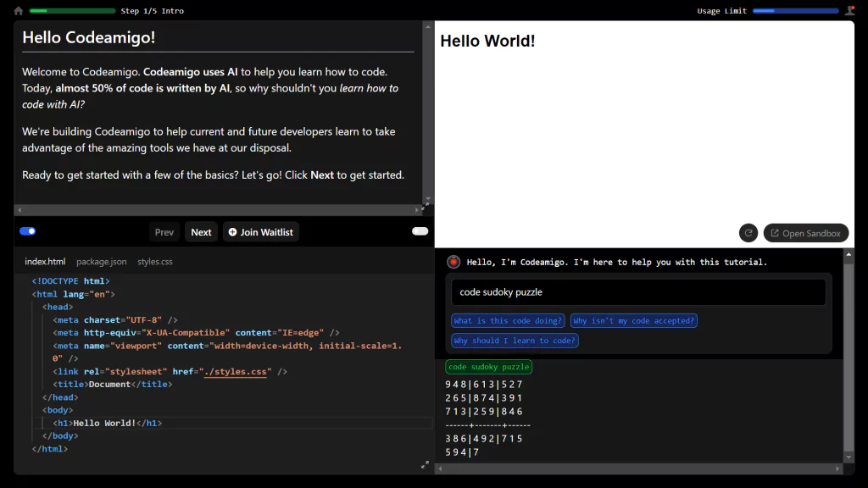Click the chat panel vertical scrollbar thumb
Viewport: 868px width, 488px height.
pos(849,357)
